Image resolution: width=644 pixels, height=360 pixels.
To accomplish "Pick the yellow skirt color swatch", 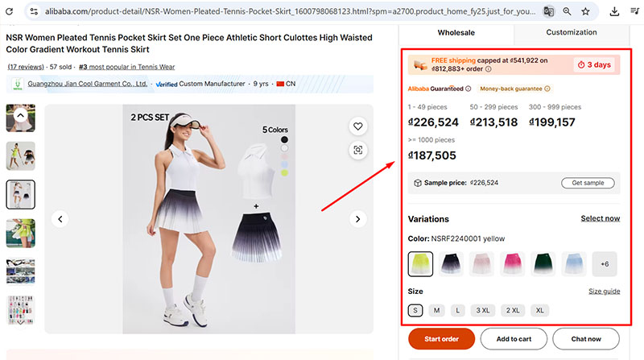I will (x=421, y=264).
